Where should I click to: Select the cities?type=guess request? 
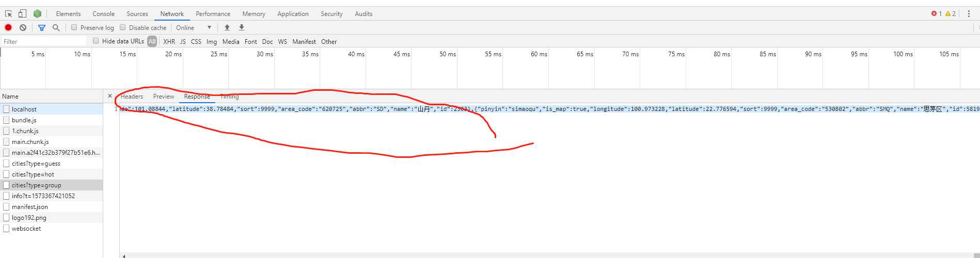tap(52, 163)
